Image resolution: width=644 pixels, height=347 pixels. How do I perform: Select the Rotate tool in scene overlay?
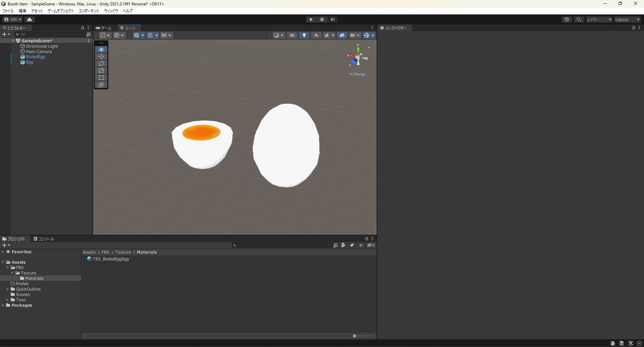click(x=101, y=64)
